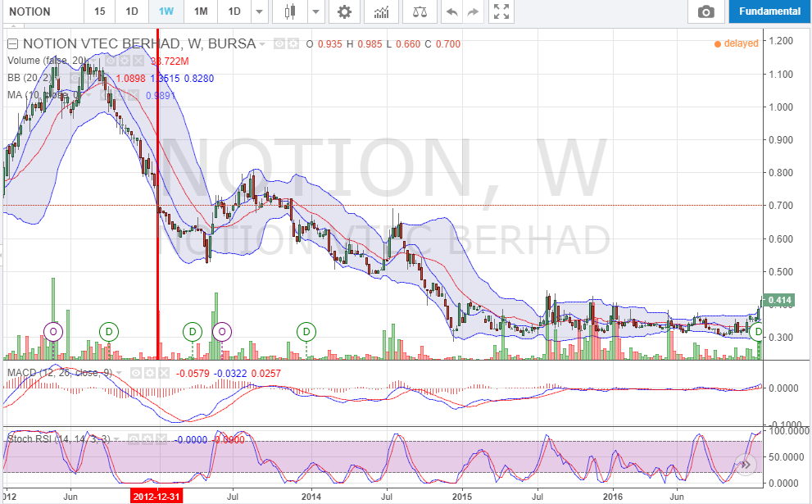Hide the Stoch RSI indicator via eye icon
Screen dimensions: 812x504
coord(133,439)
